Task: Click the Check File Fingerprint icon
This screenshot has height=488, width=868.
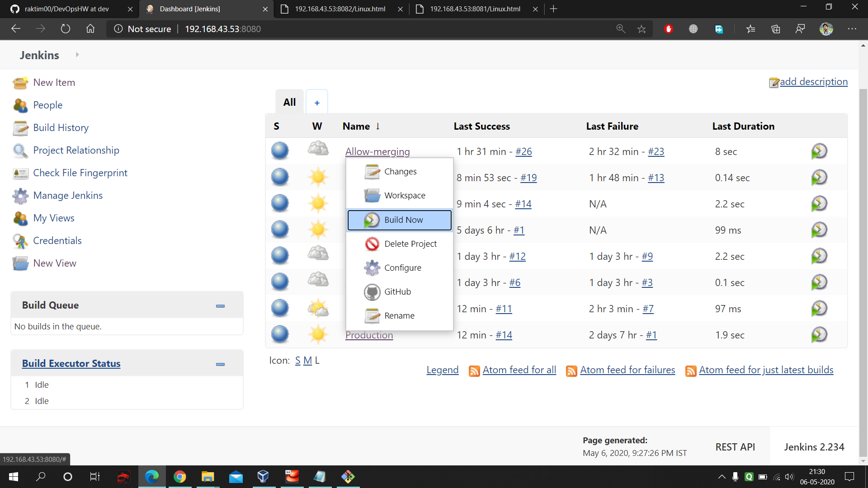Action: pos(20,173)
